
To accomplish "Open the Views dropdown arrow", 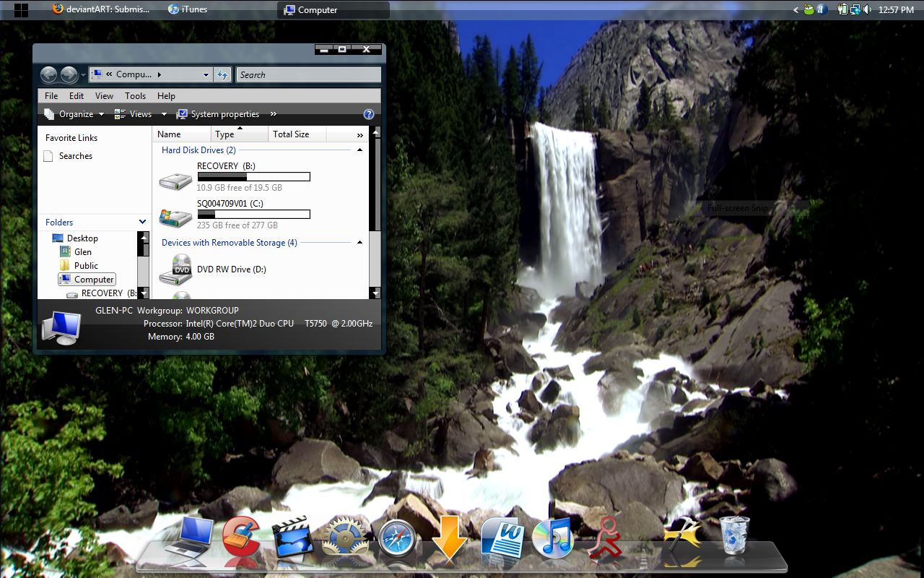I will 164,114.
